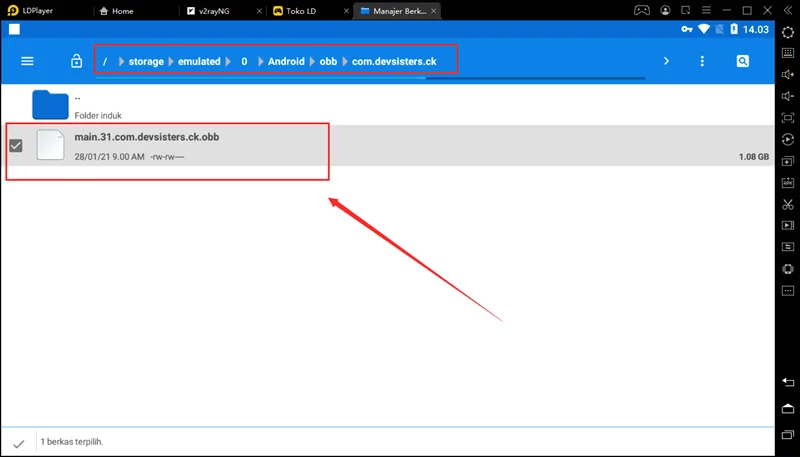Click the Android home button
The height and width of the screenshot is (457, 800).
pos(788,409)
